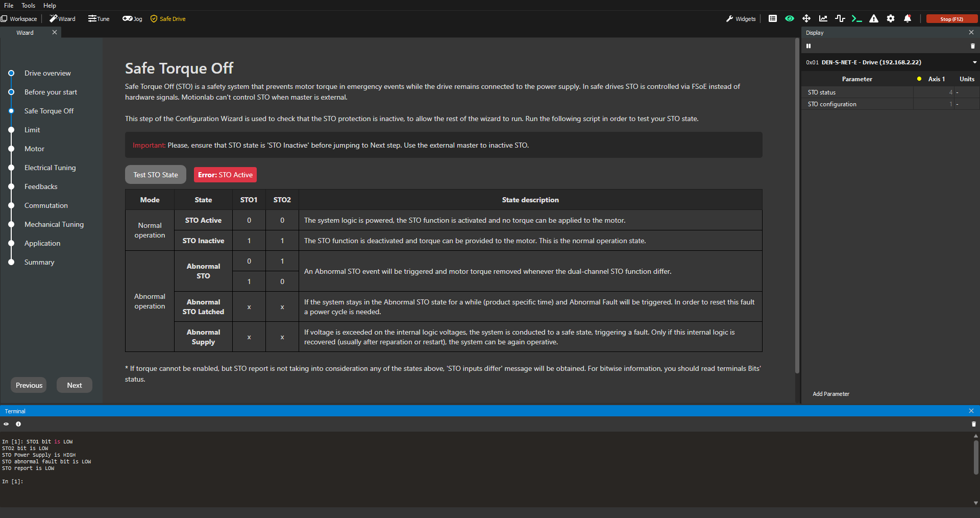Click the four-arrow move icon in toolbar
Viewport: 980px width, 518px height.
point(806,19)
